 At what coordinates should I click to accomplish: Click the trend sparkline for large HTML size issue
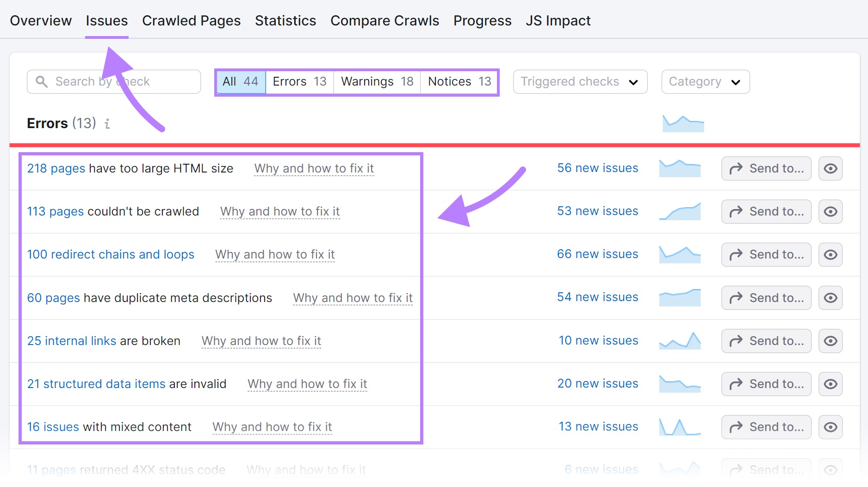(680, 168)
